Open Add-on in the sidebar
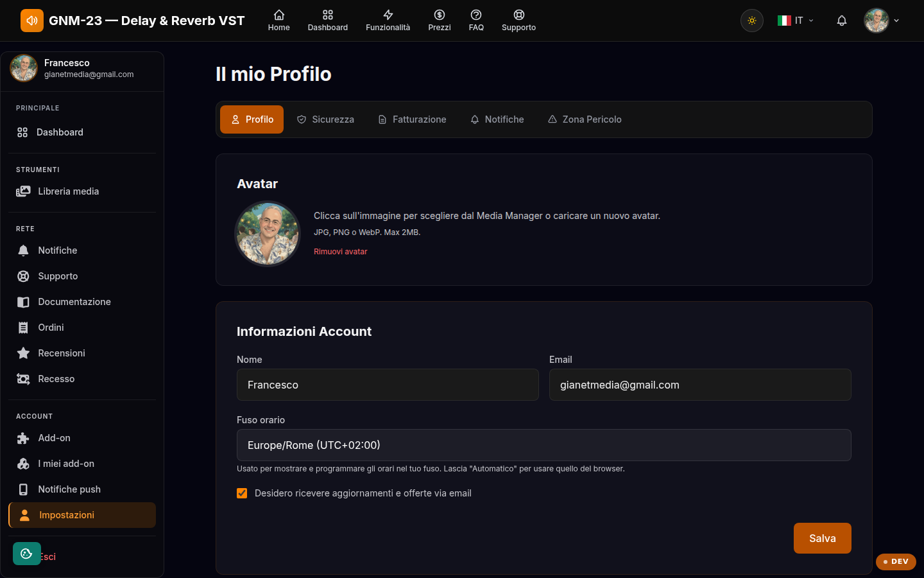 coord(82,438)
